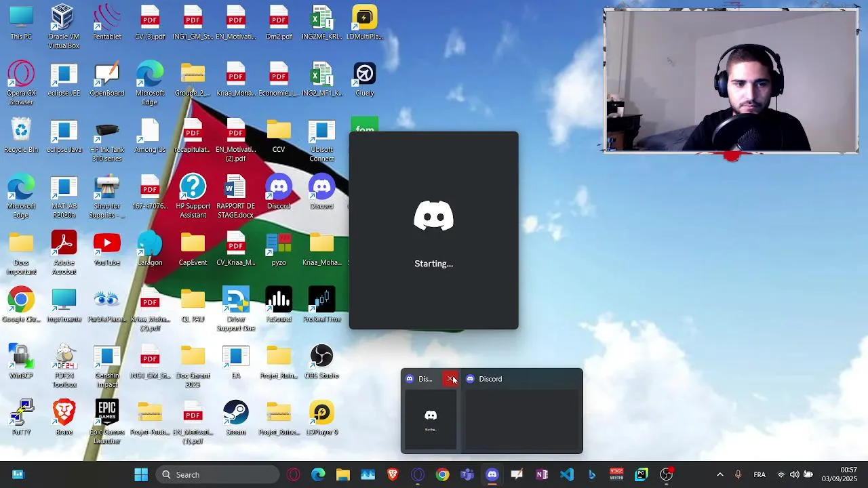Viewport: 868px width, 488px height.
Task: Select the CV (3).pdf file
Action: 150,23
